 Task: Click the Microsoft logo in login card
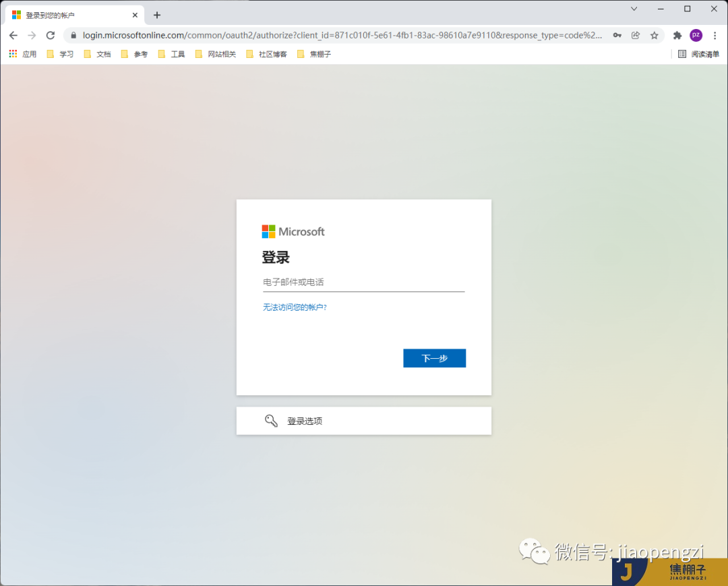(x=293, y=231)
